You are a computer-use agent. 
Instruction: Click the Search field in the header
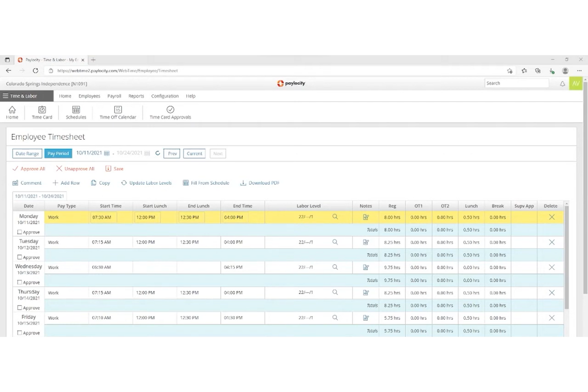(516, 83)
